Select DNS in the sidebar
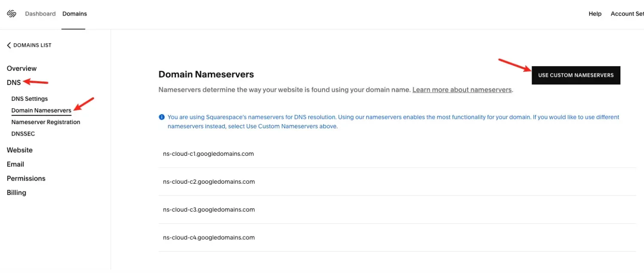The image size is (644, 273). point(14,82)
